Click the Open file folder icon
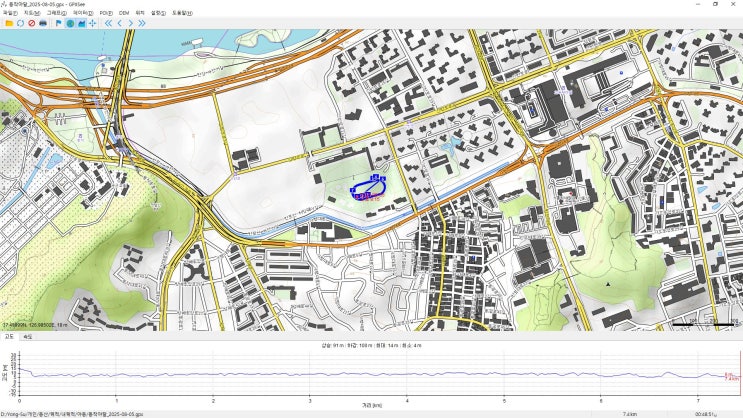This screenshot has width=743, height=418. click(9, 23)
